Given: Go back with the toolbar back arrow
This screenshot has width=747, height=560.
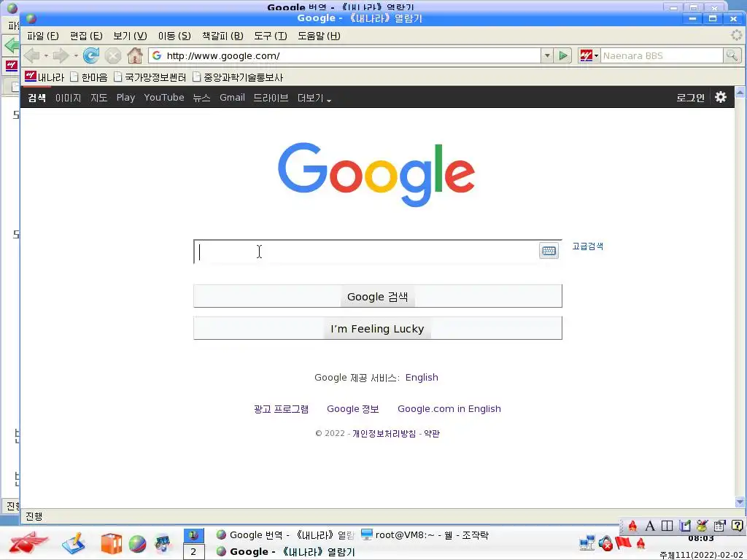Looking at the screenshot, I should 31,55.
